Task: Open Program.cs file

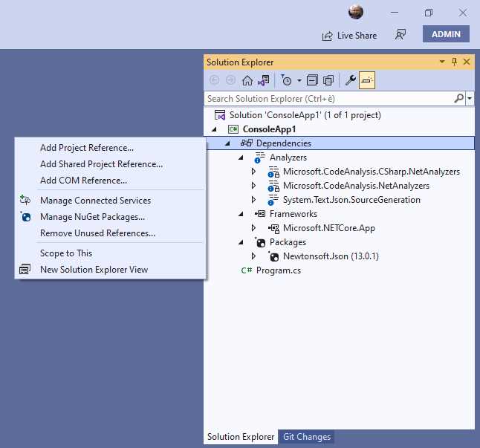Action: point(278,270)
